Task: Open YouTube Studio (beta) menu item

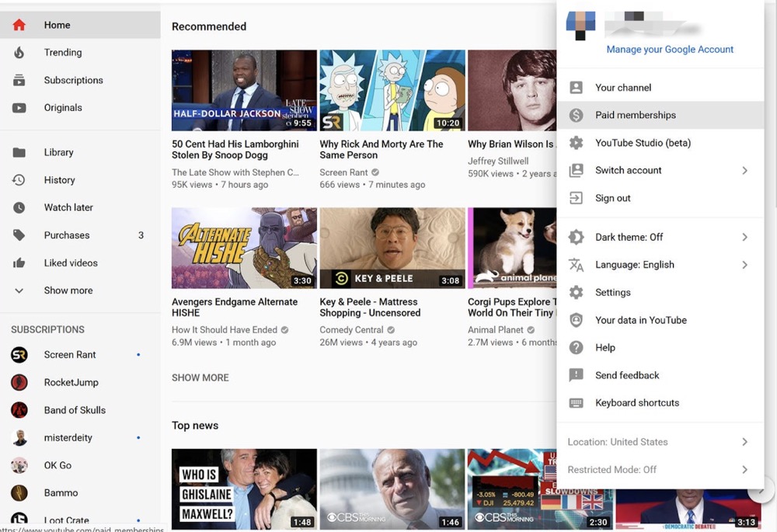Action: [643, 143]
